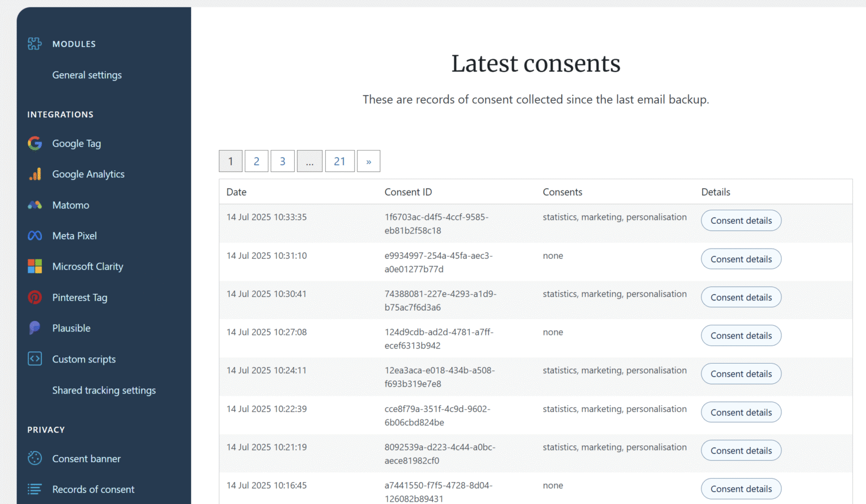Open the Plausible integration icon

tap(34, 328)
